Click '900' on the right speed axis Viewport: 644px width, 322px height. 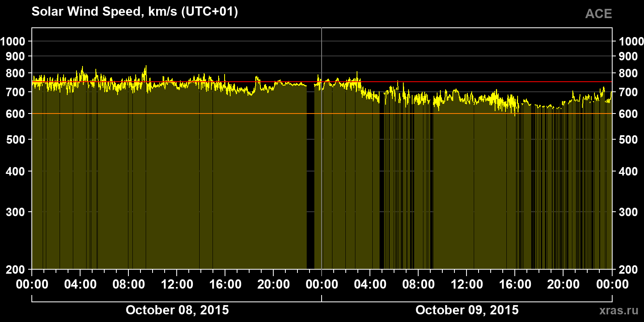628,56
